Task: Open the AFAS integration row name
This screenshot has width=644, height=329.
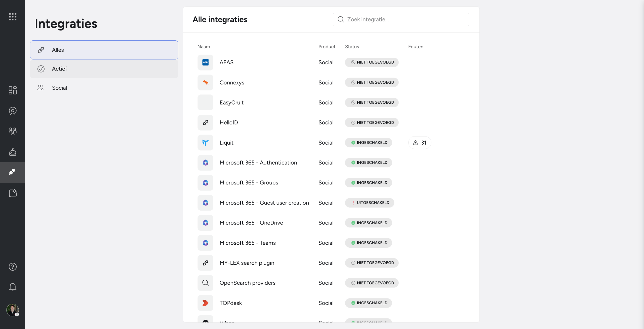Action: [226, 62]
